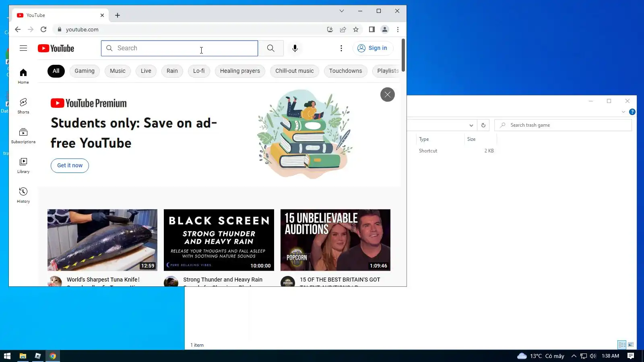Viewport: 644px width, 362px height.
Task: Select the All filter chip
Action: [56, 71]
